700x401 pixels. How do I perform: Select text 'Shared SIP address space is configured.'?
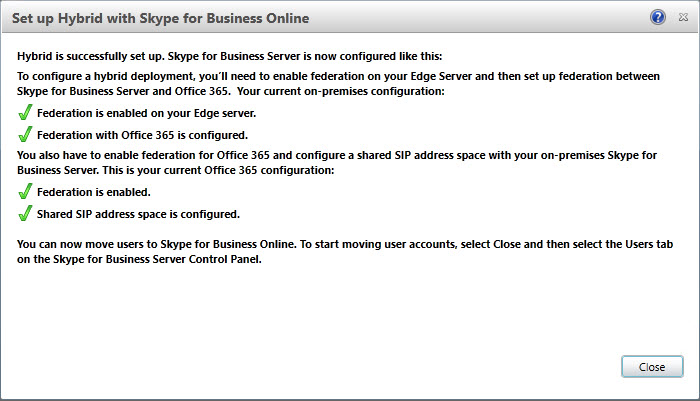pos(138,214)
